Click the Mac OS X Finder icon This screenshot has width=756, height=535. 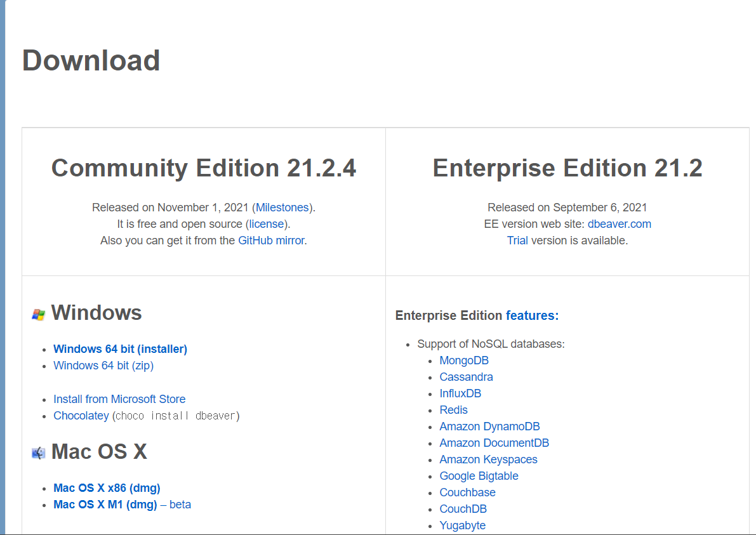pyautogui.click(x=39, y=453)
